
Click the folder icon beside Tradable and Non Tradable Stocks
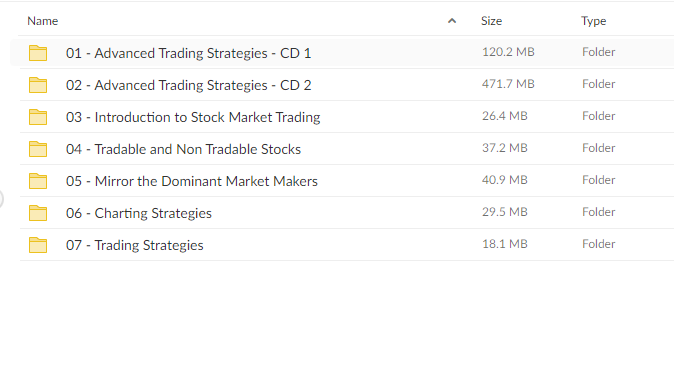(x=38, y=149)
